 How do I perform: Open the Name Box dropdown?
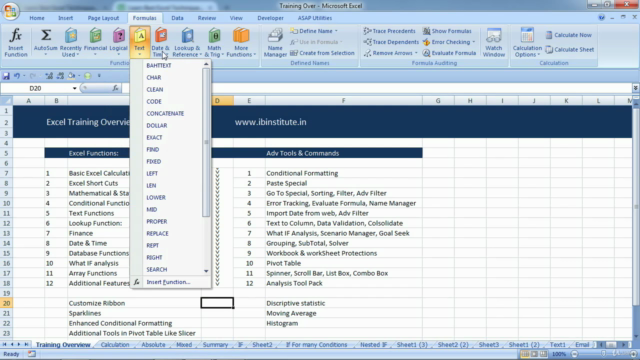[74, 88]
